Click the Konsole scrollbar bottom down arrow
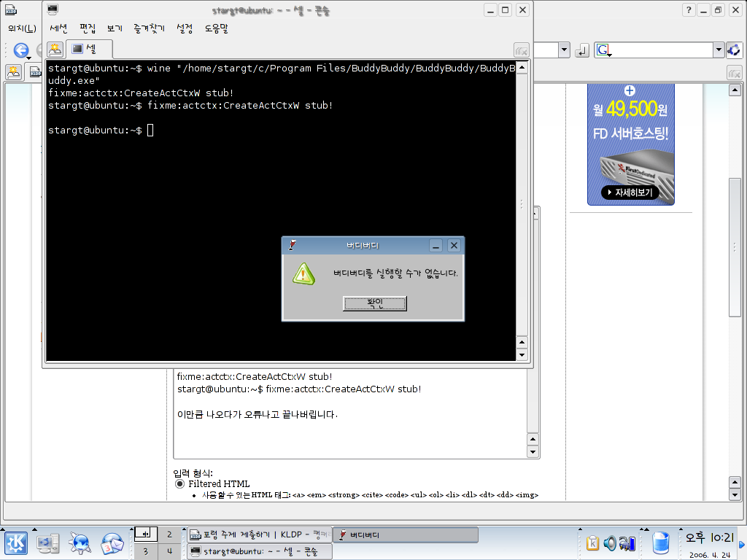747x560 pixels. coord(522,355)
